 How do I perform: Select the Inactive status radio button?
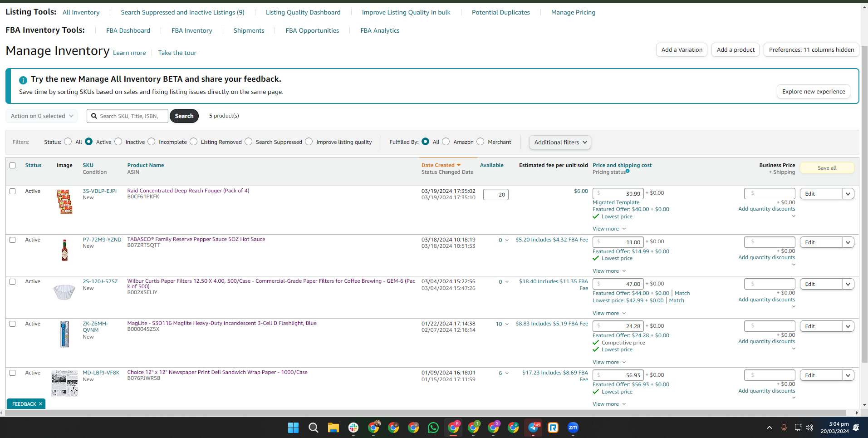[x=118, y=142]
